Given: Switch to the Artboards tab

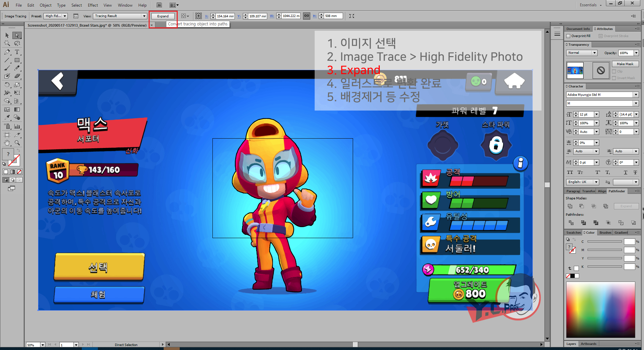Looking at the screenshot, I should tap(589, 344).
